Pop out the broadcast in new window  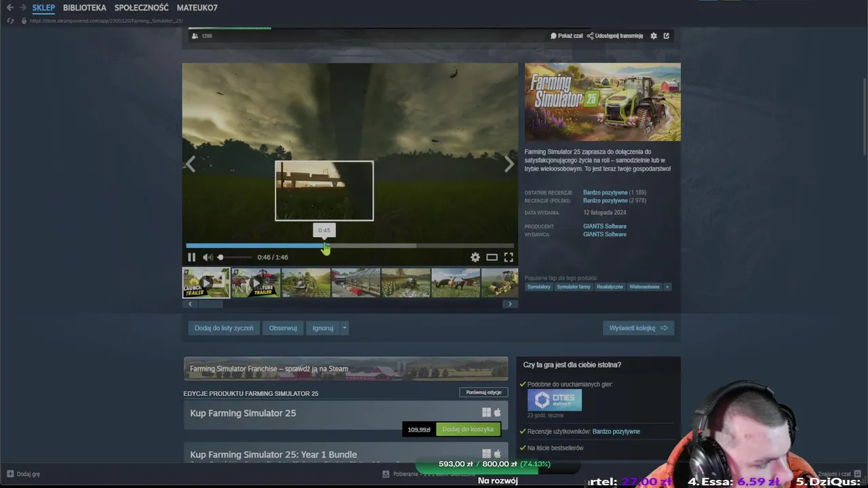(666, 36)
